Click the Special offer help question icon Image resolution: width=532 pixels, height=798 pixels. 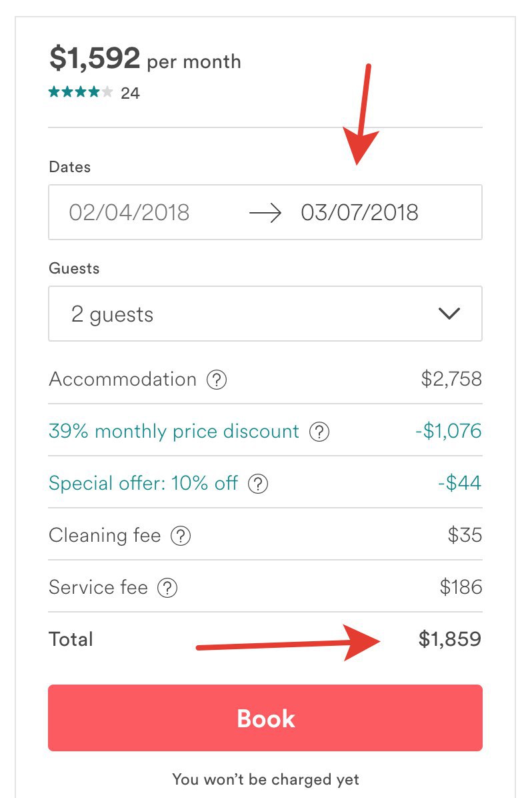click(x=258, y=484)
